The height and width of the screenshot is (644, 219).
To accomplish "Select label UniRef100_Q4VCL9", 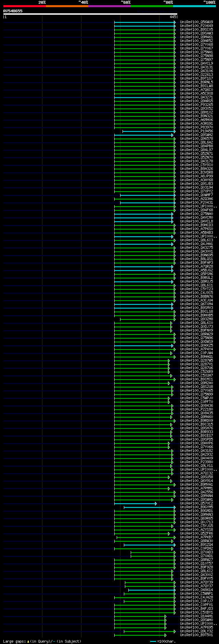I will coord(196,63).
